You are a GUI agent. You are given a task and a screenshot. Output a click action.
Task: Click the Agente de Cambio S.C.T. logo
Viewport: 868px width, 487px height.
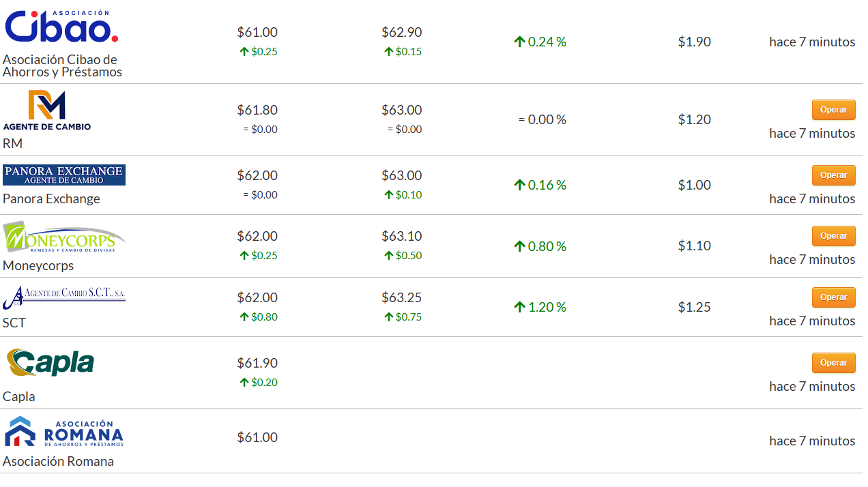[64, 296]
